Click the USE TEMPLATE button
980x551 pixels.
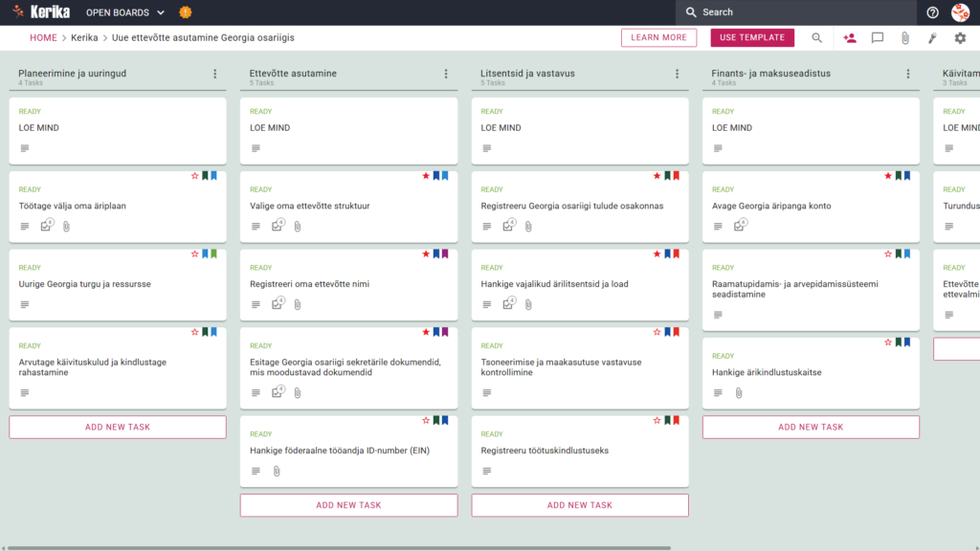[752, 37]
